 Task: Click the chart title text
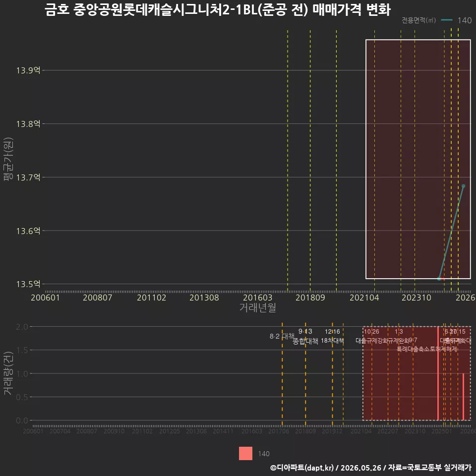tap(218, 9)
